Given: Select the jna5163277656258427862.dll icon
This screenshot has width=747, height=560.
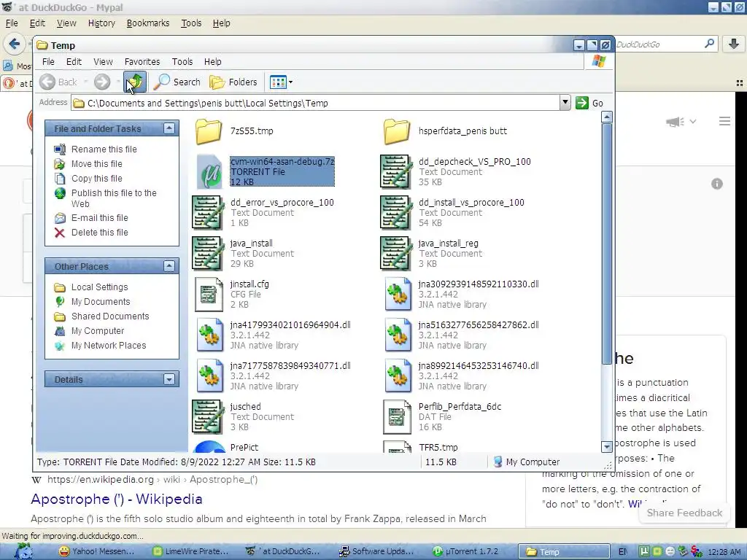Looking at the screenshot, I should click(398, 335).
